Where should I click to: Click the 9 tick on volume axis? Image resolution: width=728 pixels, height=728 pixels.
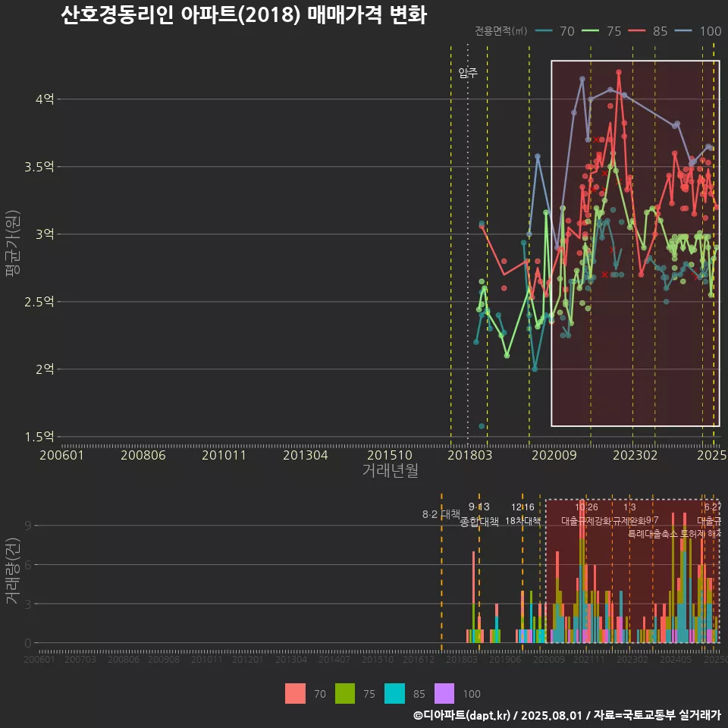tap(28, 526)
